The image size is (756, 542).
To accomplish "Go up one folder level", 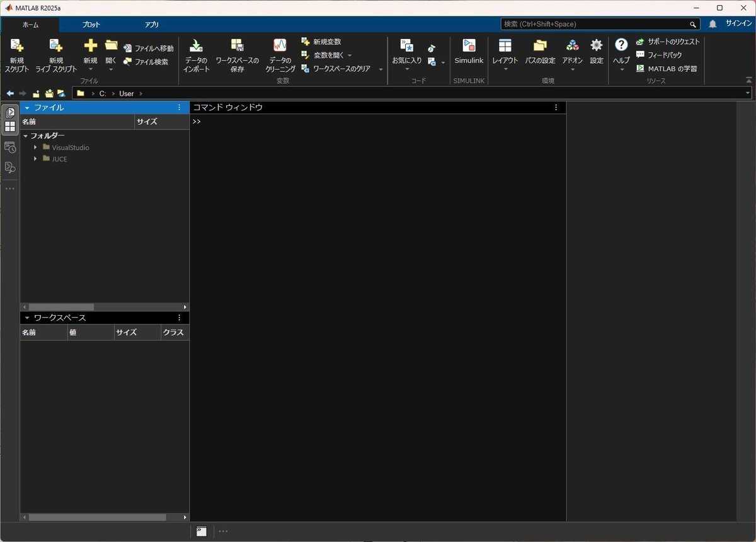I will [37, 93].
